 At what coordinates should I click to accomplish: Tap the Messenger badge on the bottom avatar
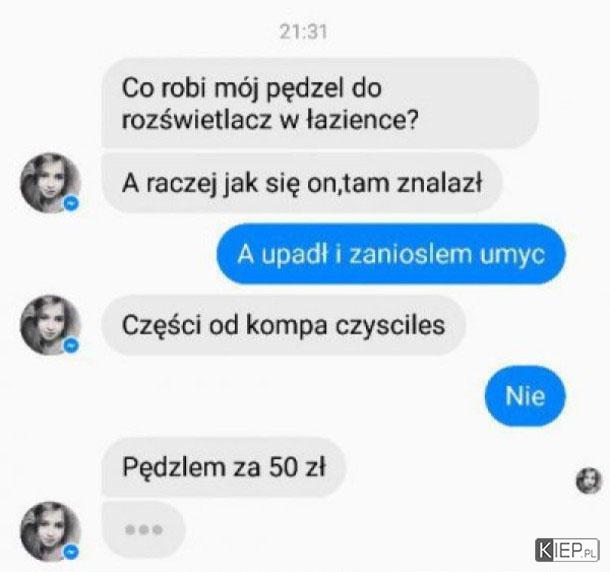[x=71, y=552]
